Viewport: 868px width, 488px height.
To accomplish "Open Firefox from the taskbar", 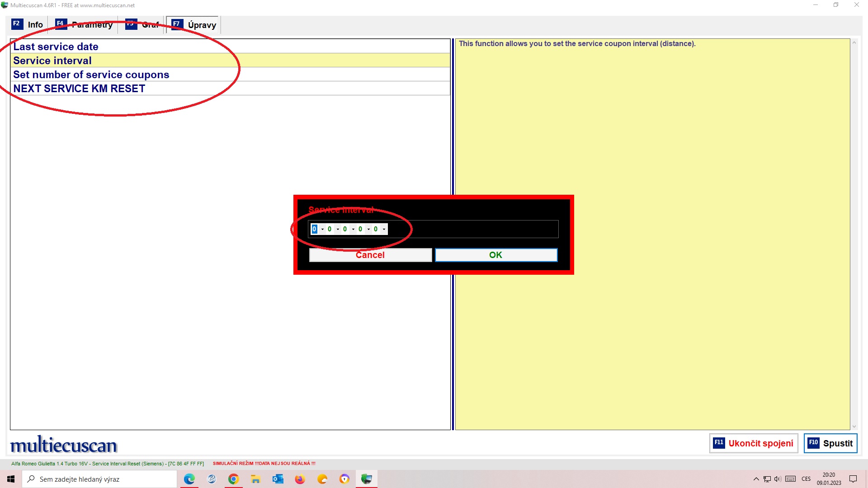I will pos(300,479).
